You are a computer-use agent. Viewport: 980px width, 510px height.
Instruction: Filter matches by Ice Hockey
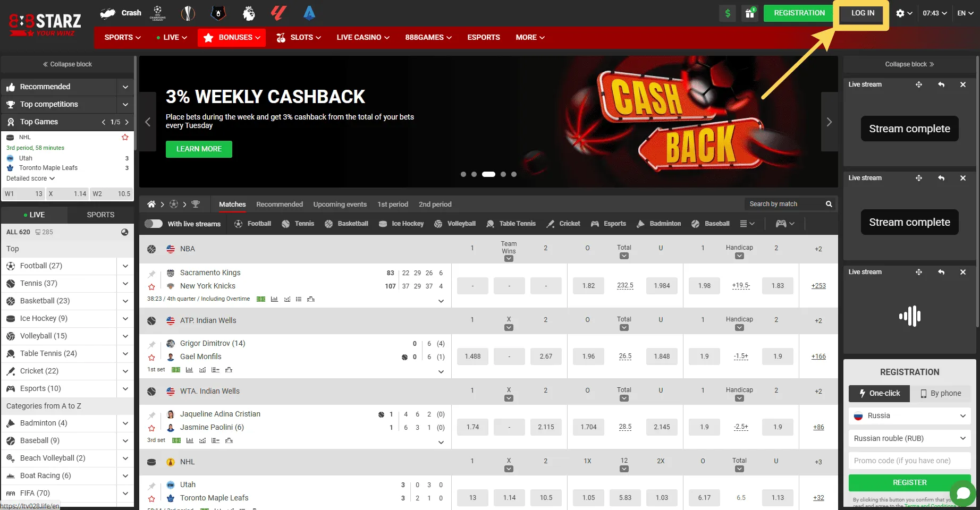pyautogui.click(x=401, y=224)
